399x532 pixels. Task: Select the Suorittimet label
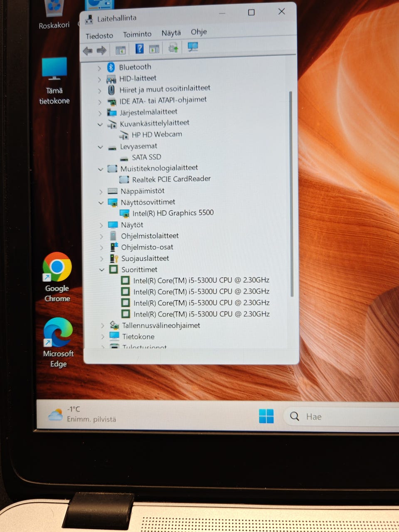139,270
